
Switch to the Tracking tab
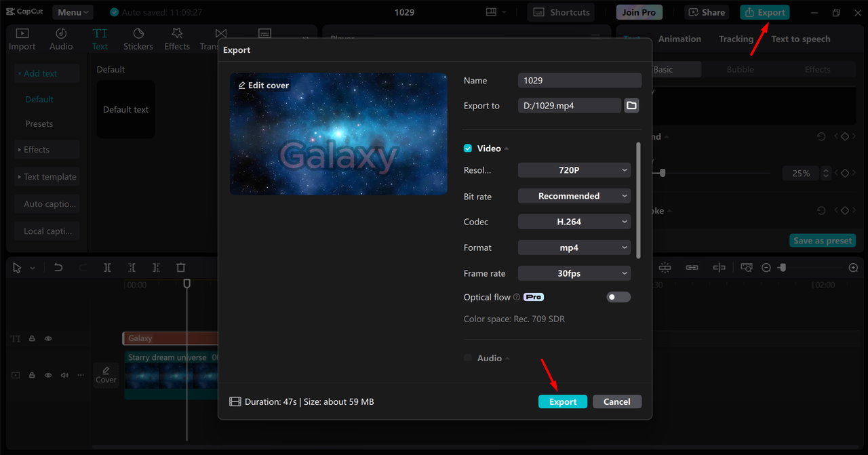coord(736,39)
